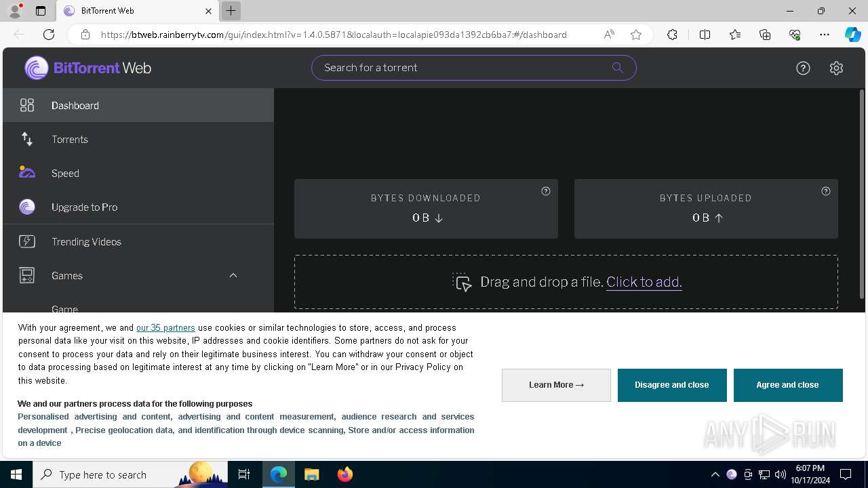Click the Upgrade to Pro logo icon
Image resolution: width=868 pixels, height=488 pixels.
[27, 207]
